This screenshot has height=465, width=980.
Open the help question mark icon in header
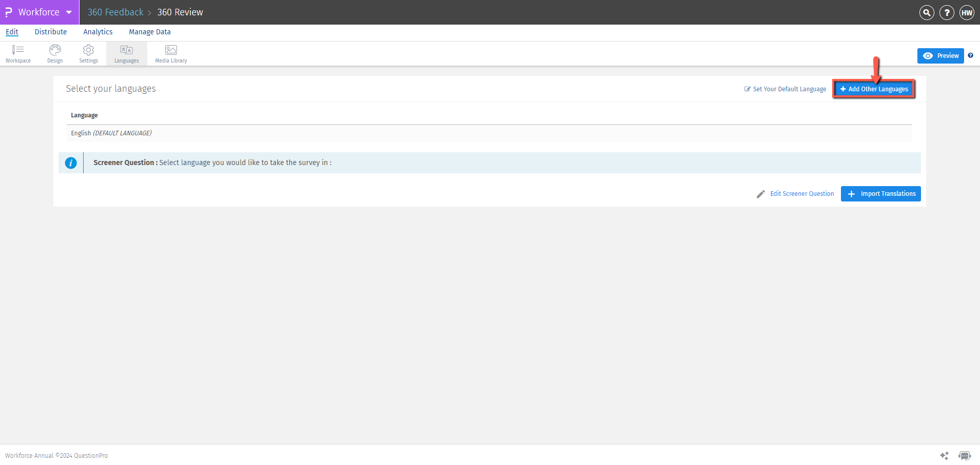[947, 12]
